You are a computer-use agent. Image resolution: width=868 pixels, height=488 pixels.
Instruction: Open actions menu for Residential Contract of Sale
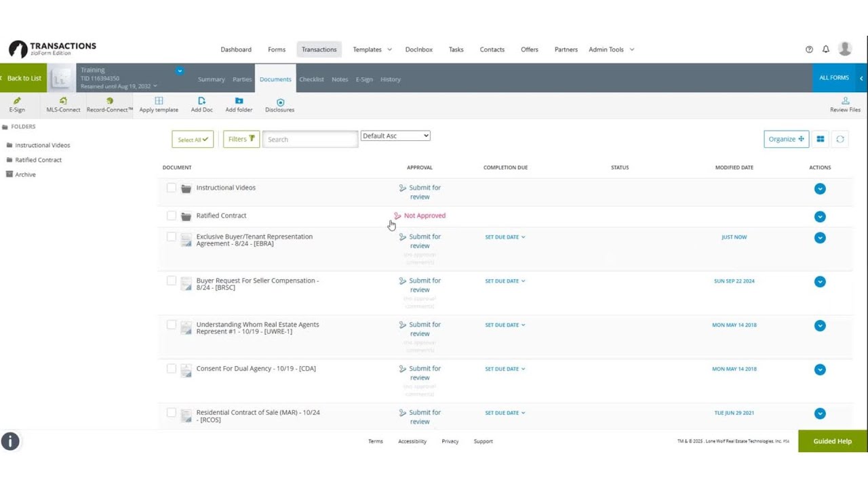pos(820,413)
